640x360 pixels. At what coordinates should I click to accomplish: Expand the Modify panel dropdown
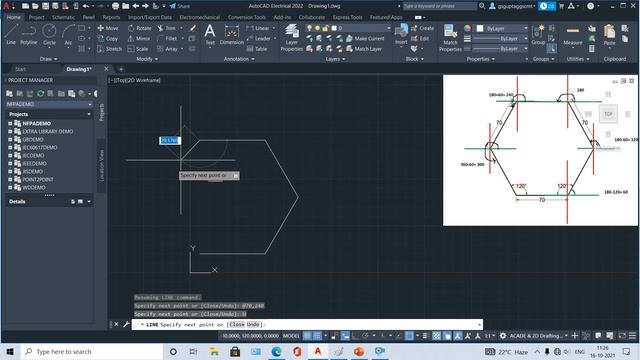[147, 59]
